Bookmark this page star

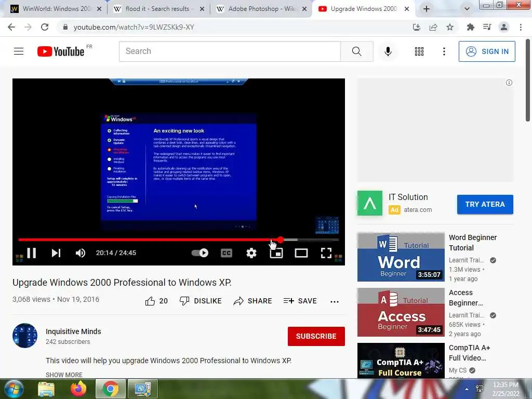450,27
